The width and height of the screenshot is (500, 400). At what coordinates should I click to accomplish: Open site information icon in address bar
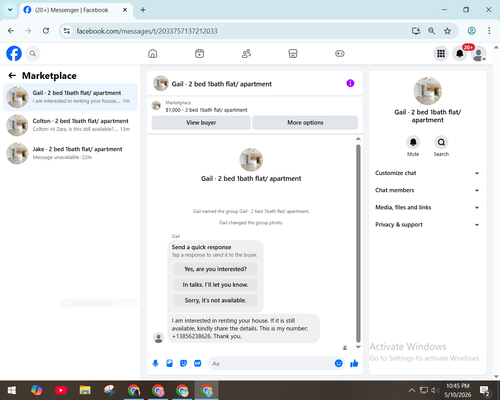pyautogui.click(x=67, y=31)
